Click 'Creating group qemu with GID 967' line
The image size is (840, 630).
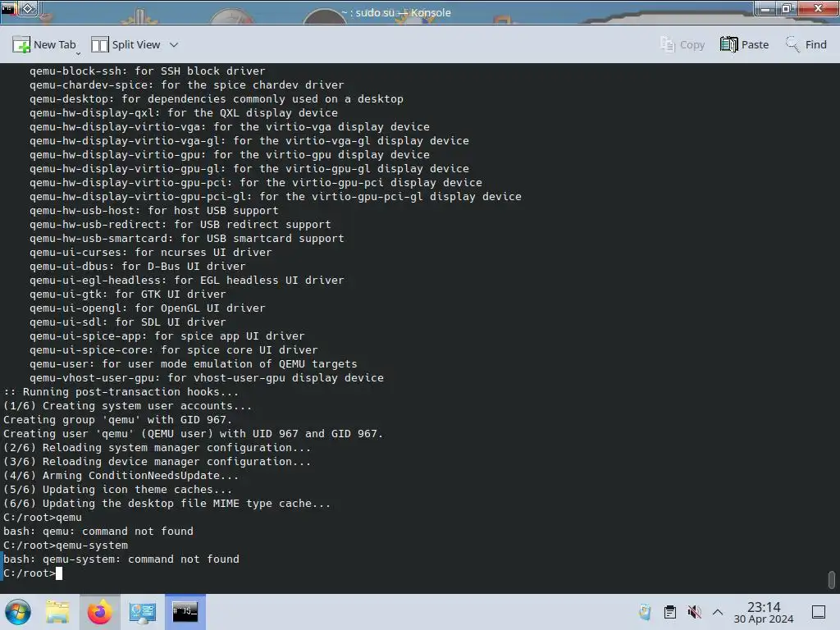(x=118, y=420)
